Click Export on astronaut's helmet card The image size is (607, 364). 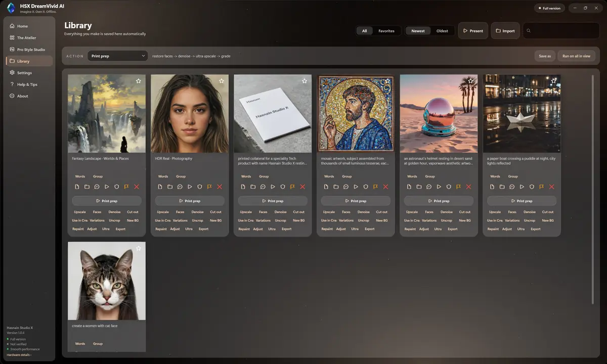click(452, 229)
